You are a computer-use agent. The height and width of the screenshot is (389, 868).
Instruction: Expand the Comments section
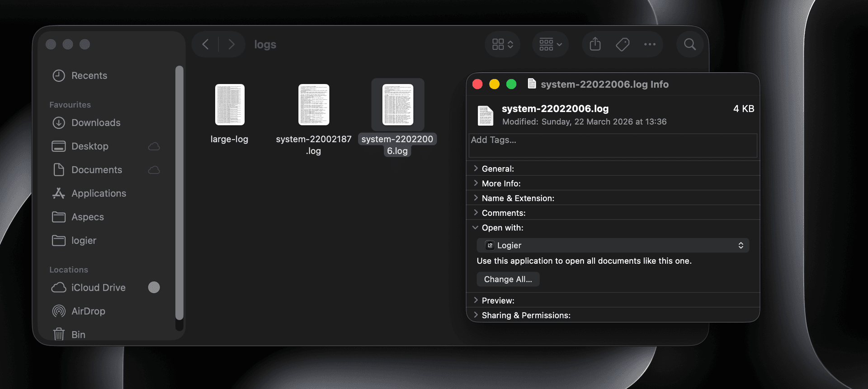tap(476, 213)
